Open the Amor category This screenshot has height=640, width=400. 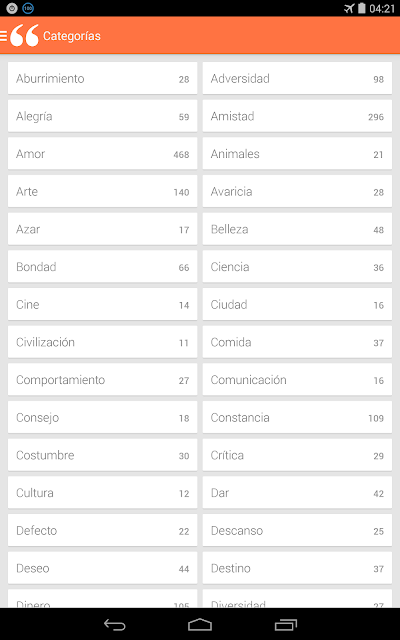click(x=102, y=154)
